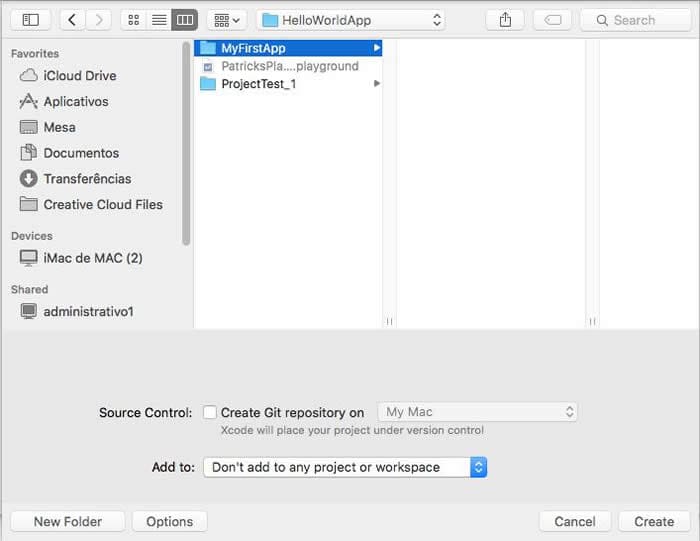Image resolution: width=700 pixels, height=541 pixels.
Task: Switch to column view
Action: point(185,20)
